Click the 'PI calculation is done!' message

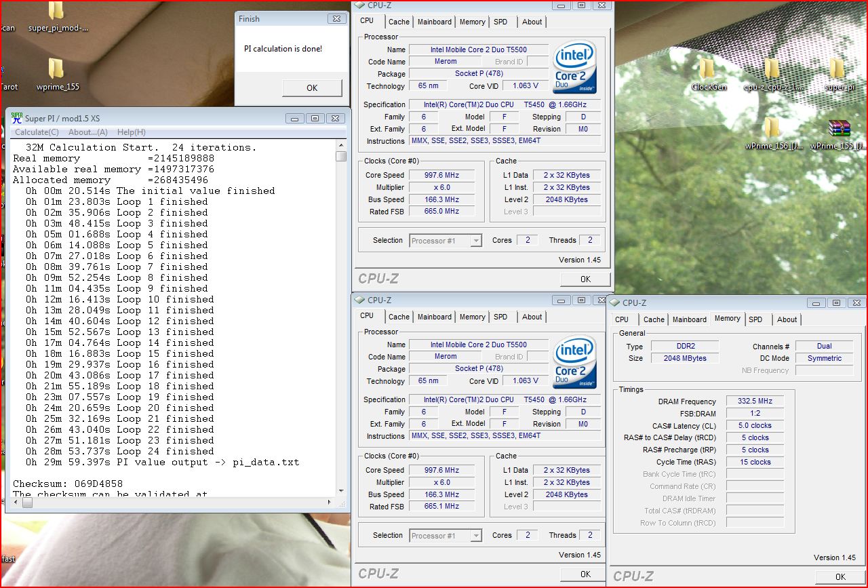pyautogui.click(x=283, y=49)
